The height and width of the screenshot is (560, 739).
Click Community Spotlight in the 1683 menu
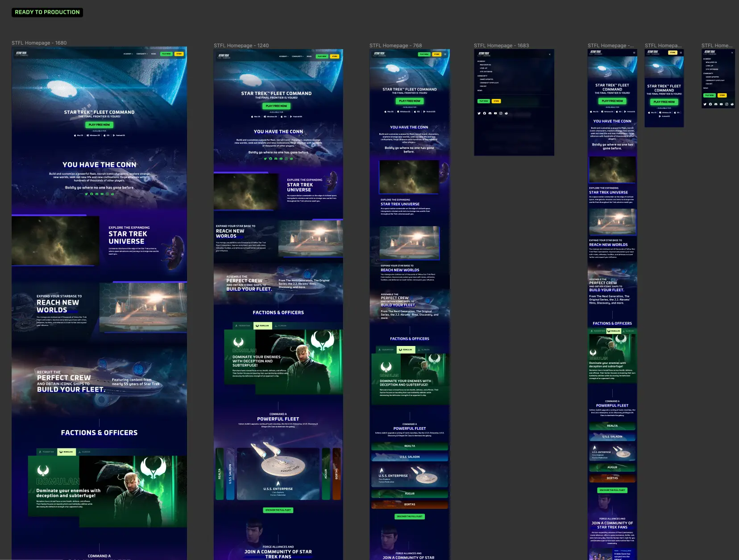pyautogui.click(x=489, y=83)
